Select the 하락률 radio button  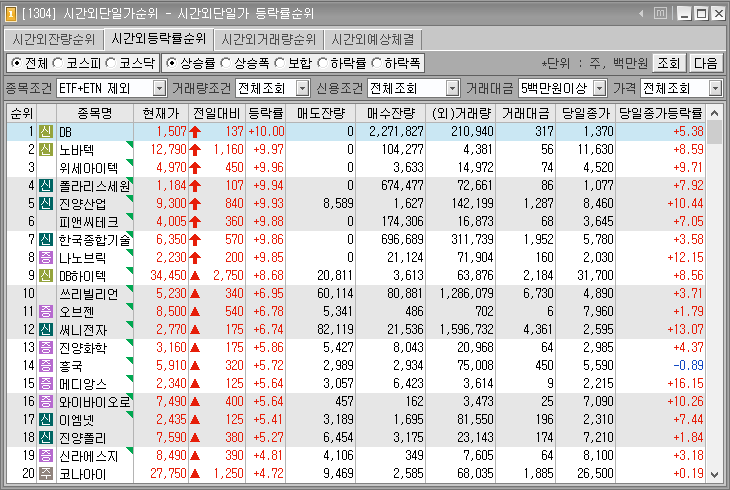(x=322, y=63)
